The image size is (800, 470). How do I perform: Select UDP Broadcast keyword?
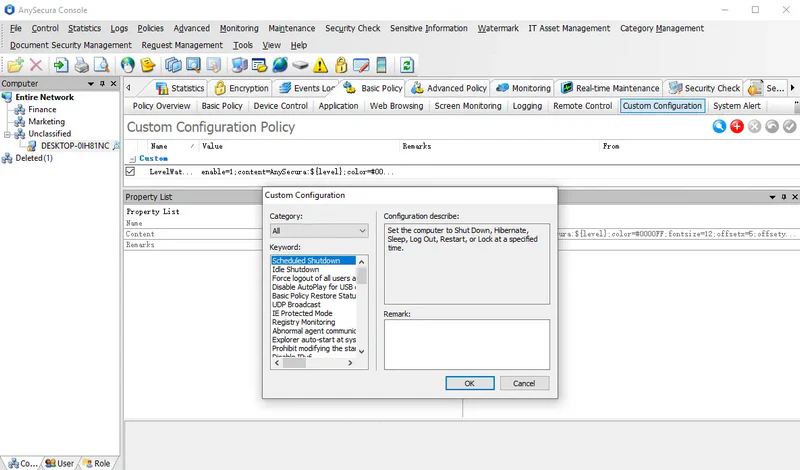click(296, 305)
